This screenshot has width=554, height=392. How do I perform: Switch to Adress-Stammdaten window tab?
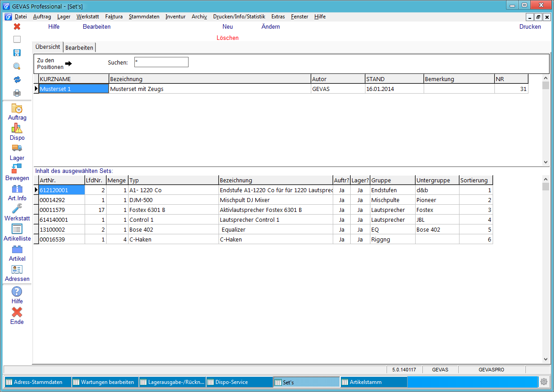pyautogui.click(x=38, y=382)
